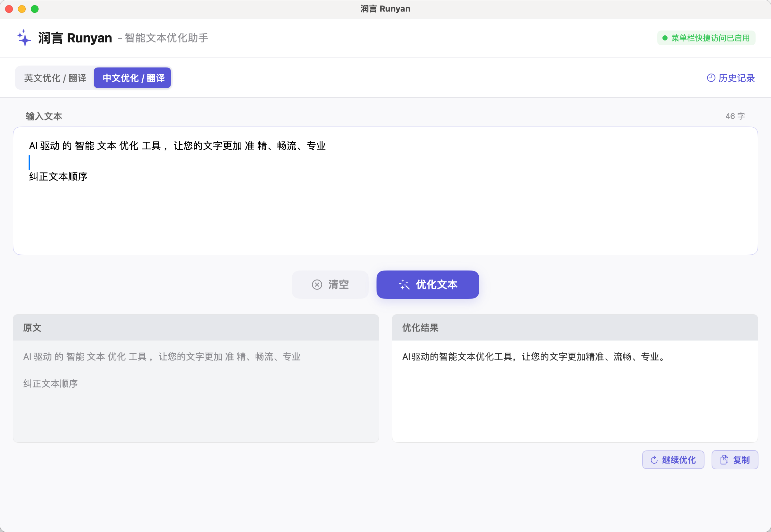Click the 优化结果 output text

point(533,357)
